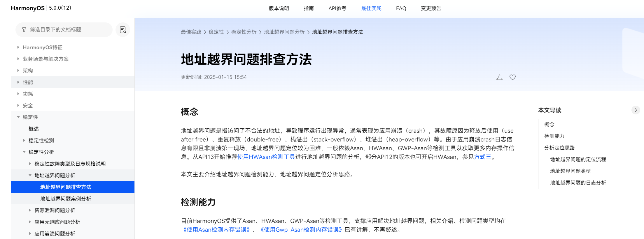The width and height of the screenshot is (644, 239).
Task: Collapse the 地址越界问题分析 node
Action: (30, 175)
